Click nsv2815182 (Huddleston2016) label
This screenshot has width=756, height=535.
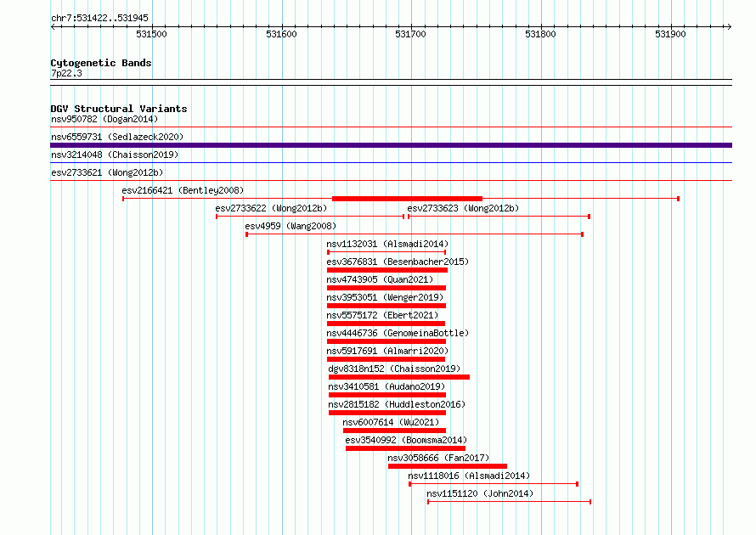coord(397,404)
